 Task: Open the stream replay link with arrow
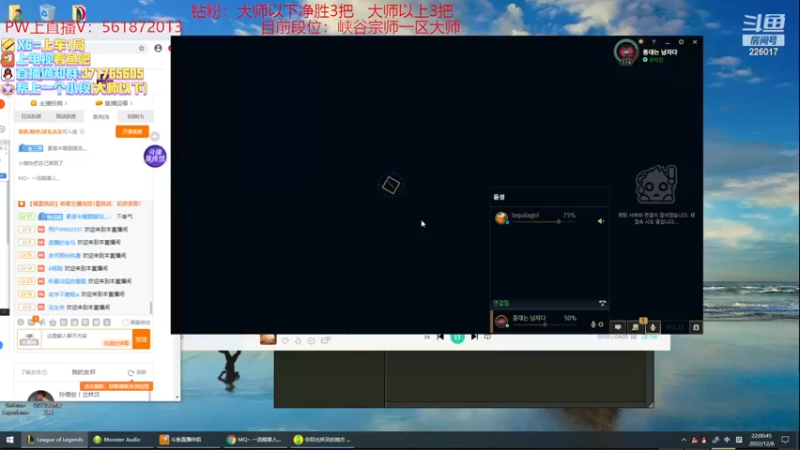[x=114, y=103]
